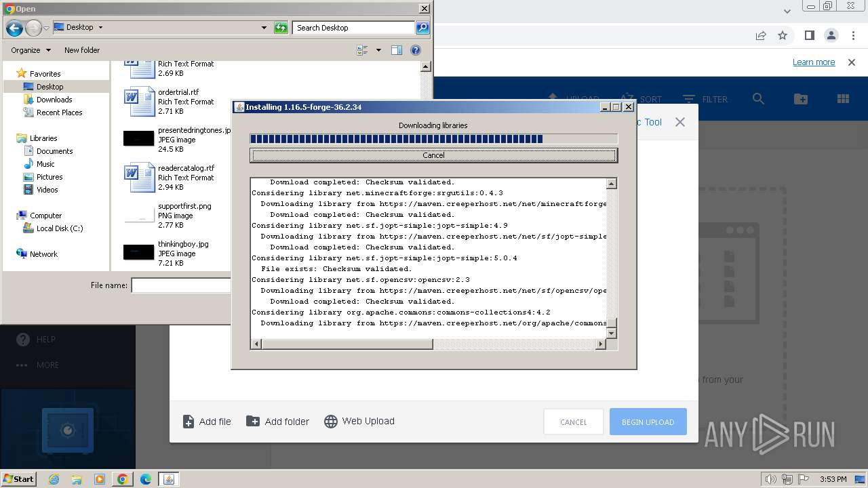Select the presentedringtones JPEG file
Screen dimensions: 868x488
176,140
